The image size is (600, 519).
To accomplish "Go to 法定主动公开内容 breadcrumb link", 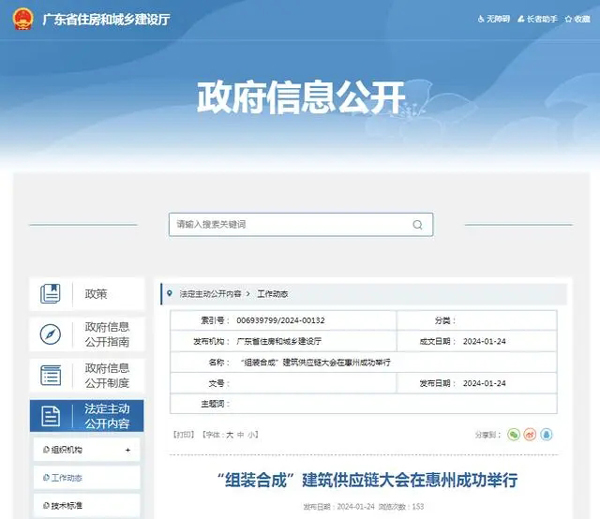I will click(x=210, y=294).
